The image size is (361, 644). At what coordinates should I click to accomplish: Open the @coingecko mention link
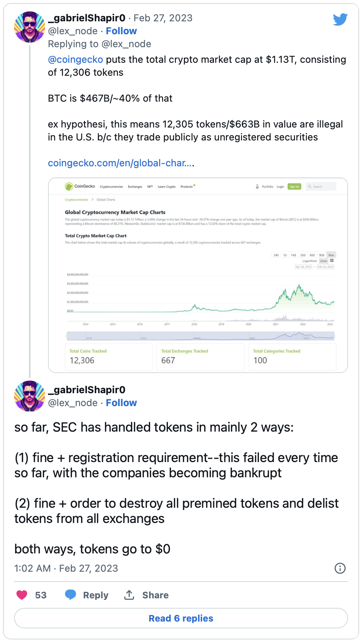pyautogui.click(x=75, y=59)
